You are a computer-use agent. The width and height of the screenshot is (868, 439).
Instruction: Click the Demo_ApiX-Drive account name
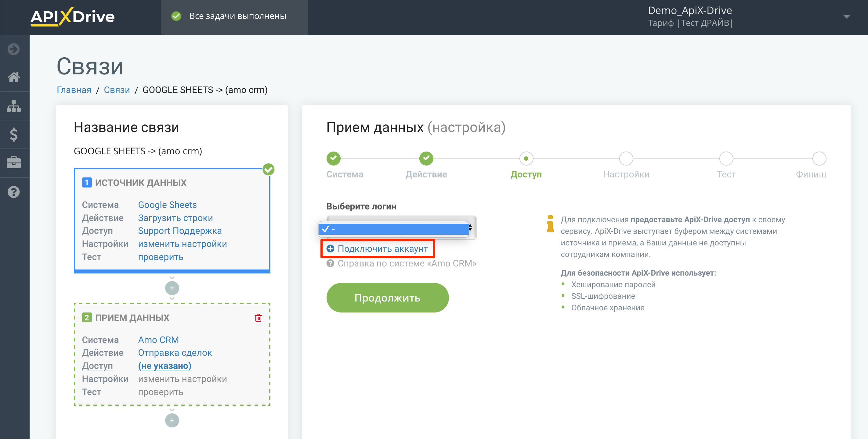tap(690, 10)
